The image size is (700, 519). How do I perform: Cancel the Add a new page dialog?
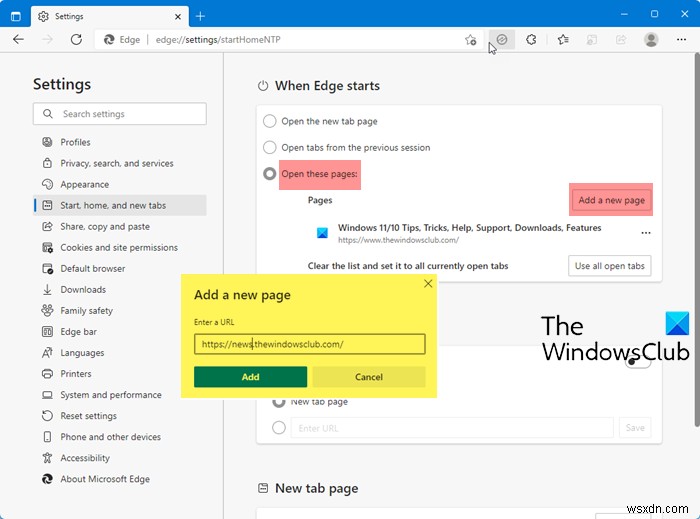click(369, 377)
